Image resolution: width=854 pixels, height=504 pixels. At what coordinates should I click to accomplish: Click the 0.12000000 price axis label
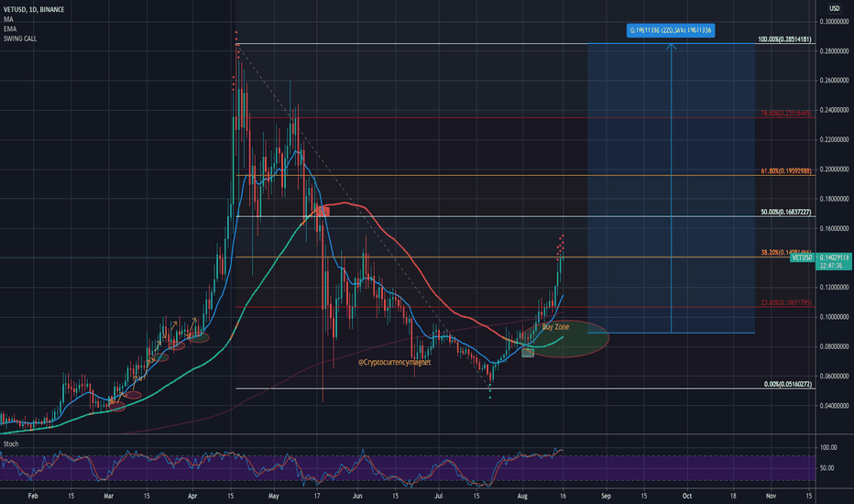[x=834, y=287]
